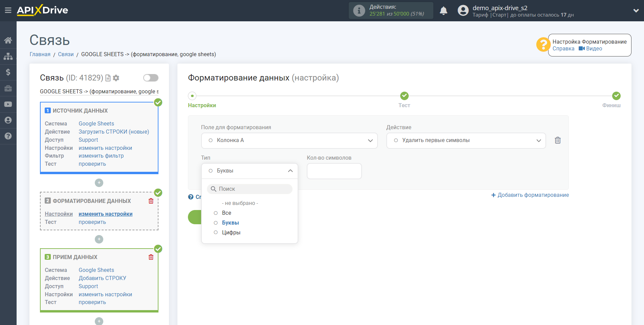Select the Цифры option
This screenshot has height=325, width=644.
point(231,232)
